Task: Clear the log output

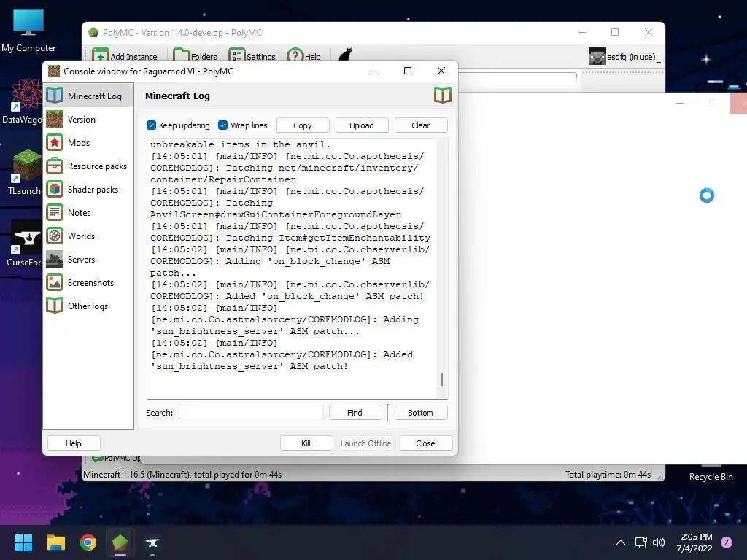Action: click(421, 125)
